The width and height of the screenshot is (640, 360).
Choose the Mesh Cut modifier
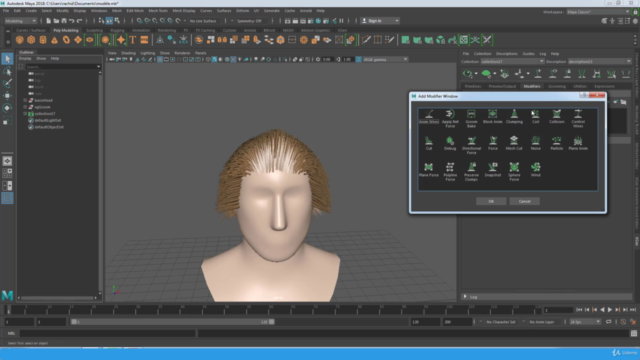(514, 143)
